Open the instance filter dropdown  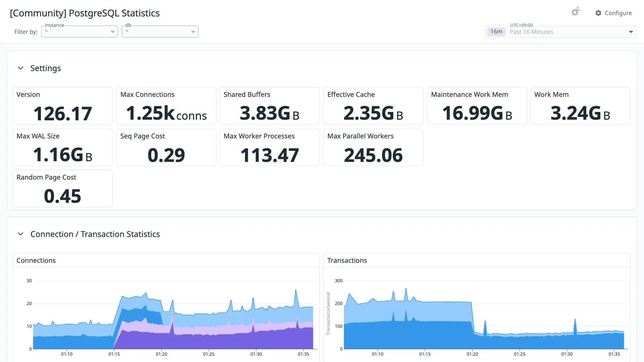pyautogui.click(x=79, y=32)
